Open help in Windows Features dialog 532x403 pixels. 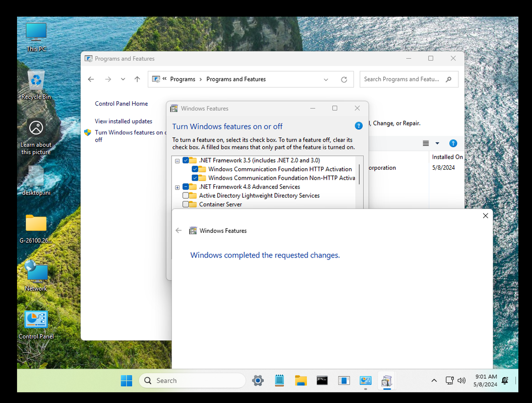point(359,126)
